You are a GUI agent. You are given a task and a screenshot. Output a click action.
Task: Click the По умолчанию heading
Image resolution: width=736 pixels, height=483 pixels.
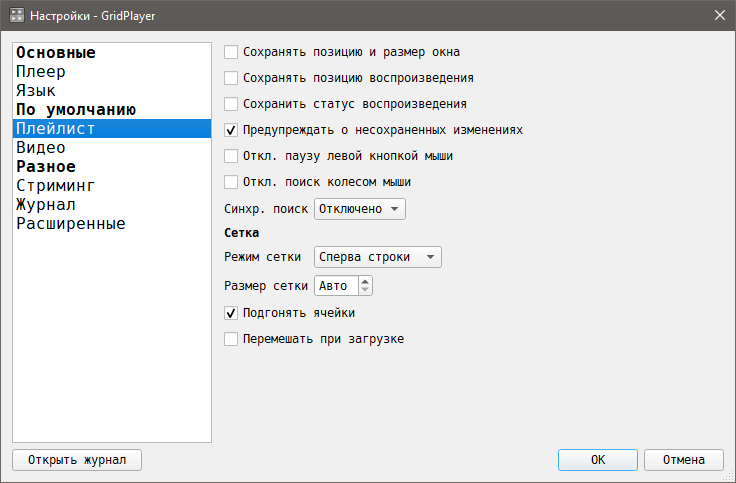[112, 109]
